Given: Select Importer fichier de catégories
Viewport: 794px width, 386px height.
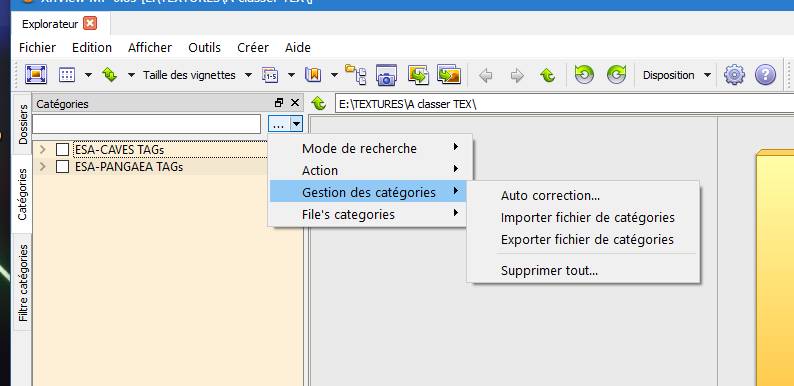Looking at the screenshot, I should pyautogui.click(x=587, y=217).
